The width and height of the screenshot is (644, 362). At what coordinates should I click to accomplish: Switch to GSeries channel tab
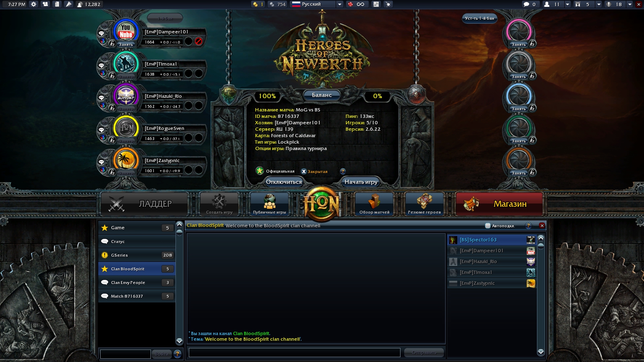(x=137, y=255)
